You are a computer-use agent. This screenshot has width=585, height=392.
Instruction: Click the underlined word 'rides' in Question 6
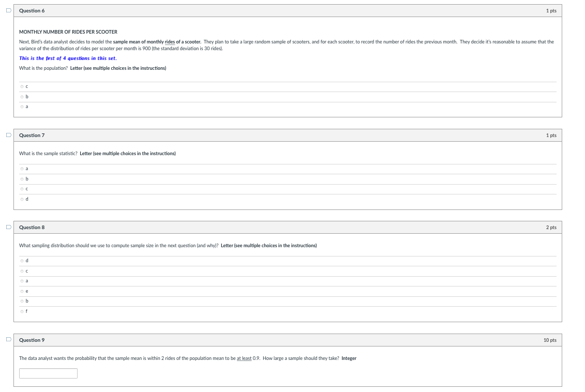point(170,42)
